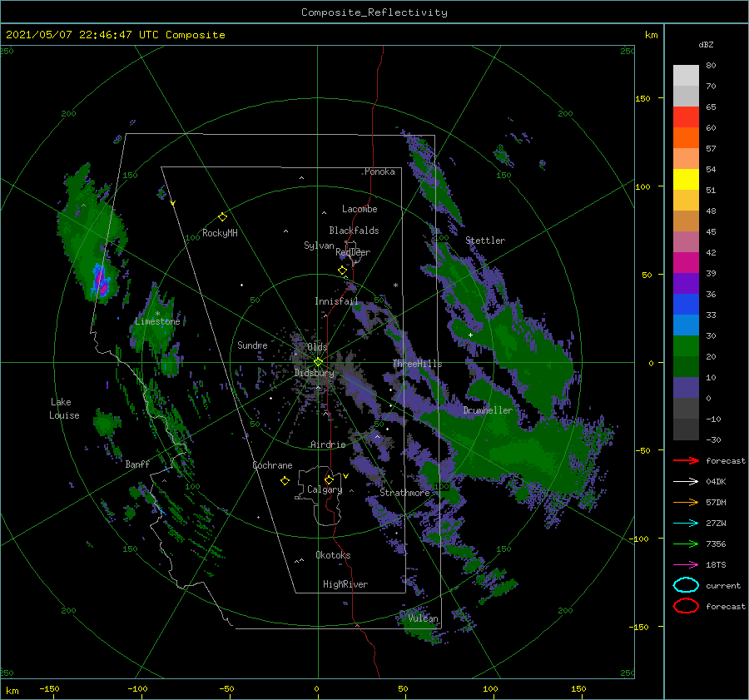This screenshot has height=700, width=749.
Task: Click the yellow diamond at radar center by Olds
Action: (318, 362)
